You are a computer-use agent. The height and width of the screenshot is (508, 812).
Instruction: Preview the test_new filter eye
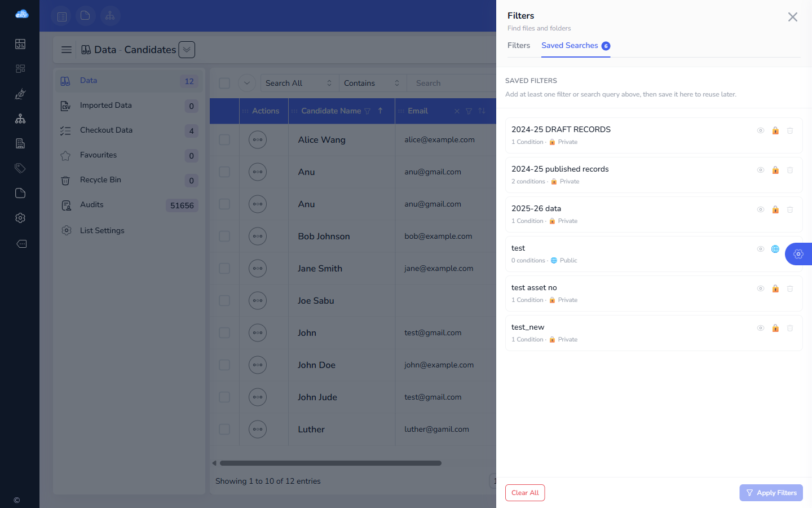point(761,328)
